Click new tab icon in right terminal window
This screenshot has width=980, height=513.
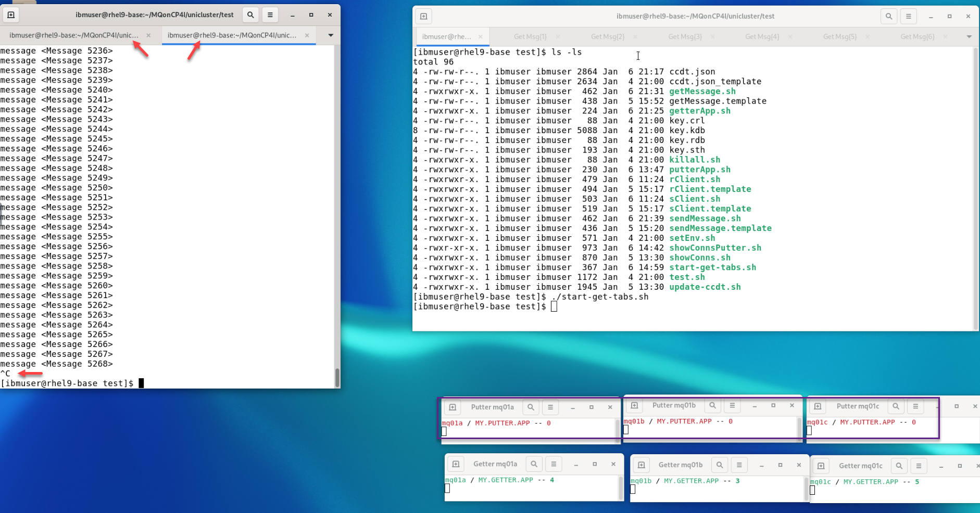[424, 17]
